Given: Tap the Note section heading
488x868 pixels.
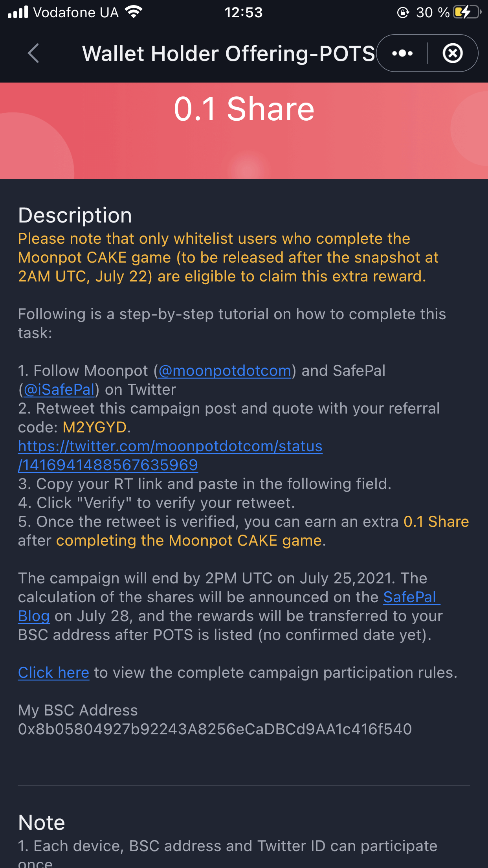Looking at the screenshot, I should pos(42,822).
